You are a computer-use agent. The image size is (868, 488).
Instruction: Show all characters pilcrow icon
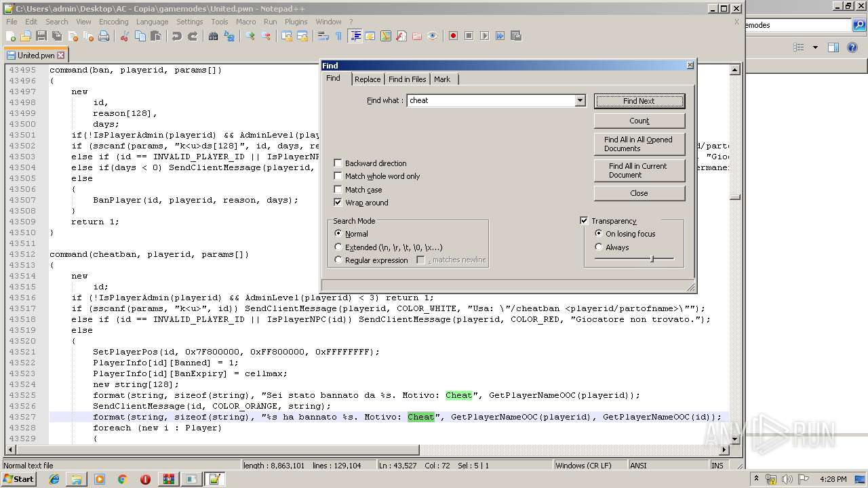339,36
